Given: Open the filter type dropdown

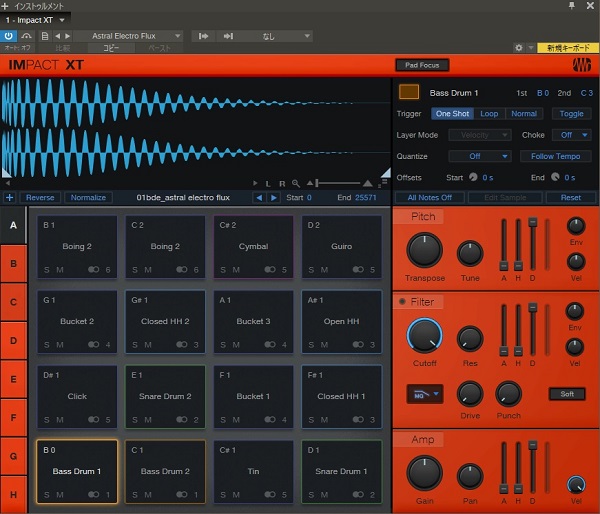Looking at the screenshot, I should [x=425, y=394].
